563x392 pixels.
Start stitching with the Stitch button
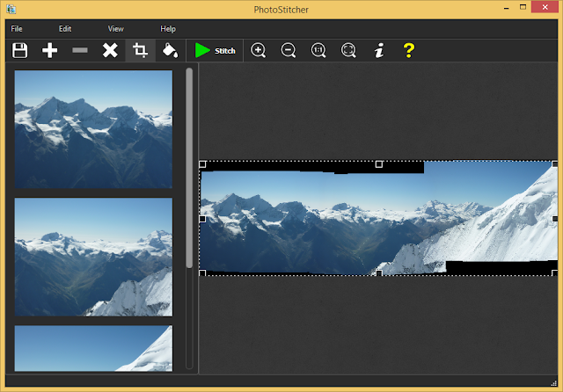215,51
